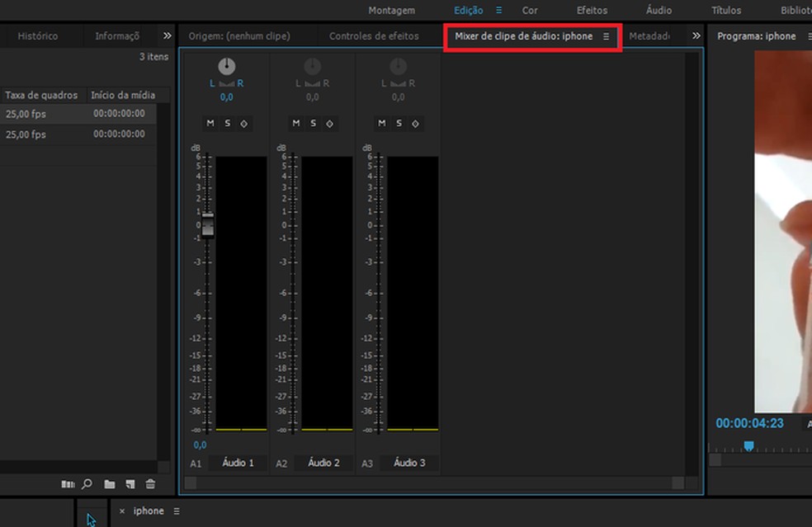Click the trash delete icon

pos(150,484)
